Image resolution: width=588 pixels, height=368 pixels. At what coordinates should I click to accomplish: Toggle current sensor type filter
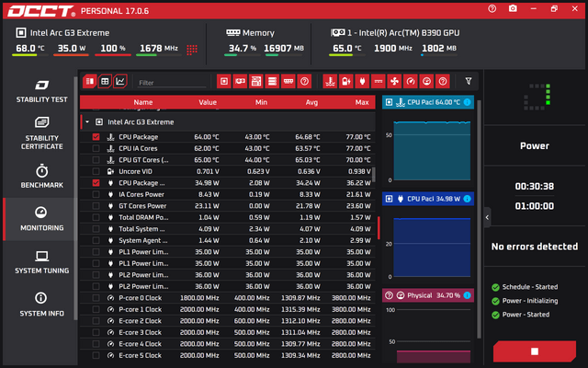[379, 81]
